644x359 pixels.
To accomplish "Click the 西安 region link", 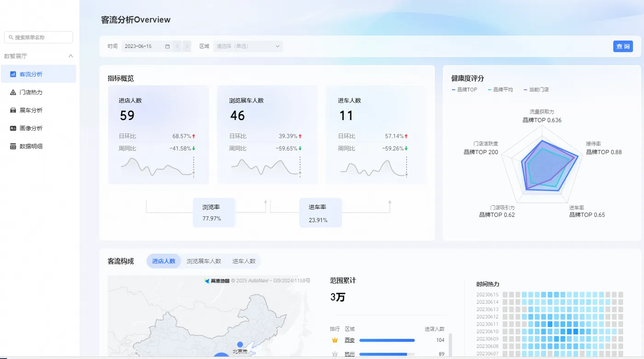I will pyautogui.click(x=350, y=340).
